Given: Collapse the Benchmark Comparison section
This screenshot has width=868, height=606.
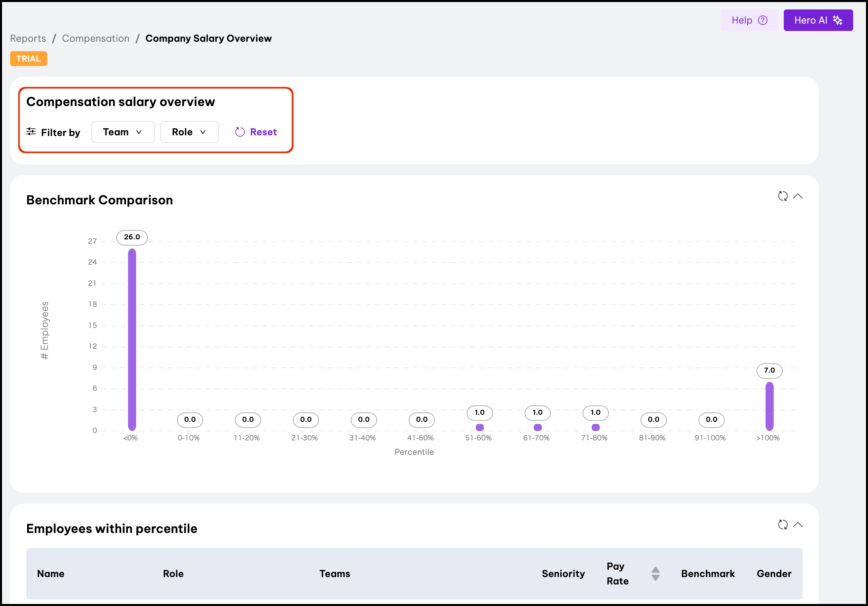Looking at the screenshot, I should 798,196.
